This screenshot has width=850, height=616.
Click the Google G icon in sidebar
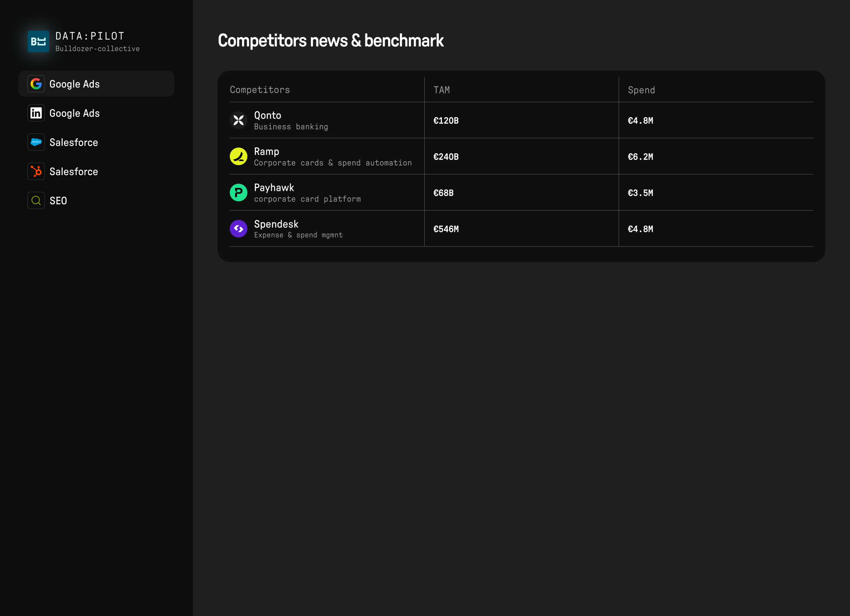tap(36, 84)
